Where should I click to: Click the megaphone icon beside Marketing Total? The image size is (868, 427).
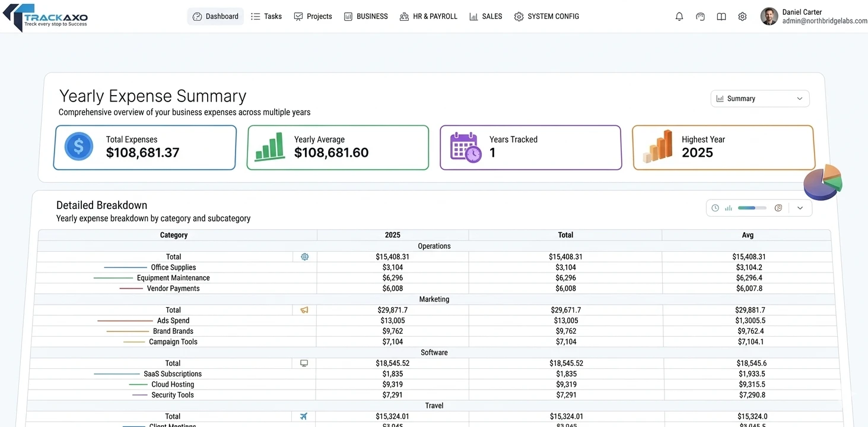304,309
